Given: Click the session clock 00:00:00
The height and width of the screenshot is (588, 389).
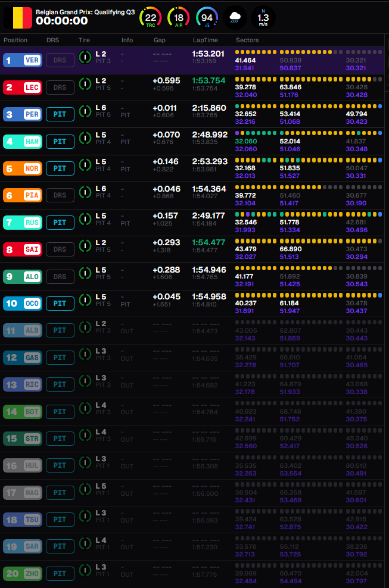Looking at the screenshot, I should 62,21.
